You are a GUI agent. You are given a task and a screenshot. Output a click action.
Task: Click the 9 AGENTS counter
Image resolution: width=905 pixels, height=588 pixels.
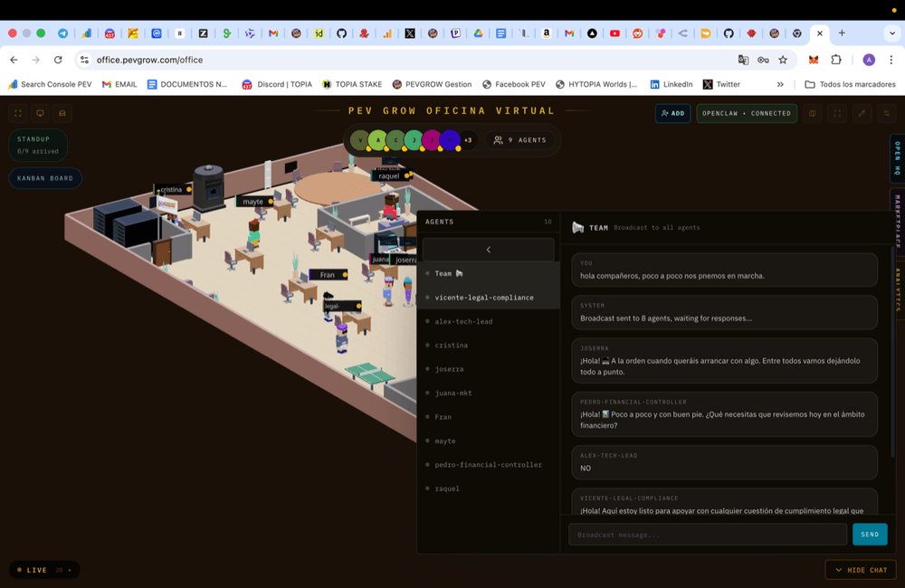point(519,140)
